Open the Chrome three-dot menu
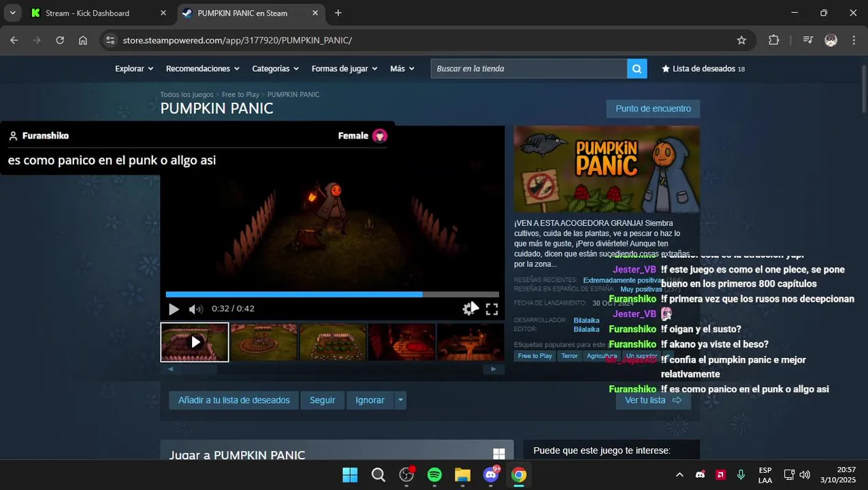 coord(854,40)
